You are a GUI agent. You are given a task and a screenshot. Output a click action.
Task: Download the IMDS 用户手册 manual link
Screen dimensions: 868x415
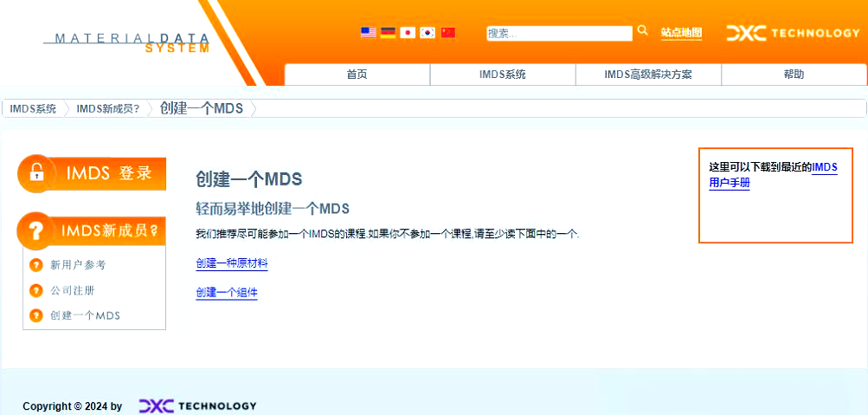[x=774, y=174]
